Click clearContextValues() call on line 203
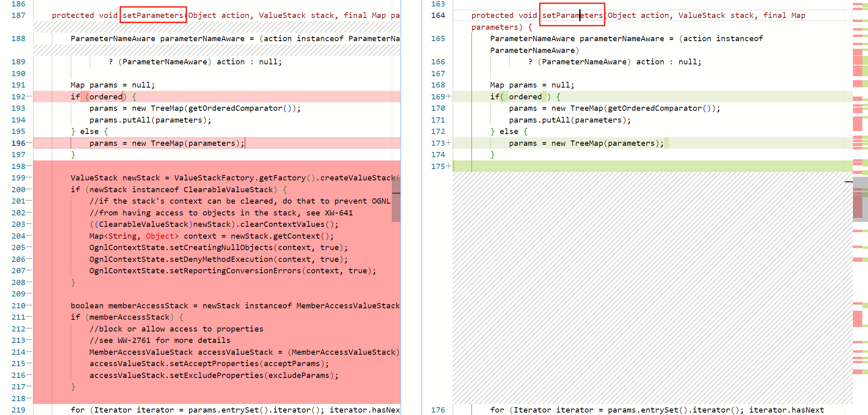 click(287, 224)
